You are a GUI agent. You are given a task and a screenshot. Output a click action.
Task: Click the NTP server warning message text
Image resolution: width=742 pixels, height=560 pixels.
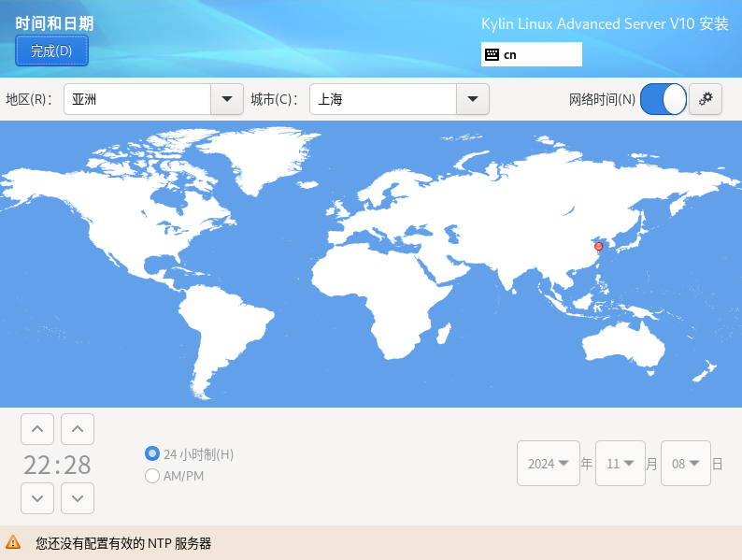(x=123, y=543)
